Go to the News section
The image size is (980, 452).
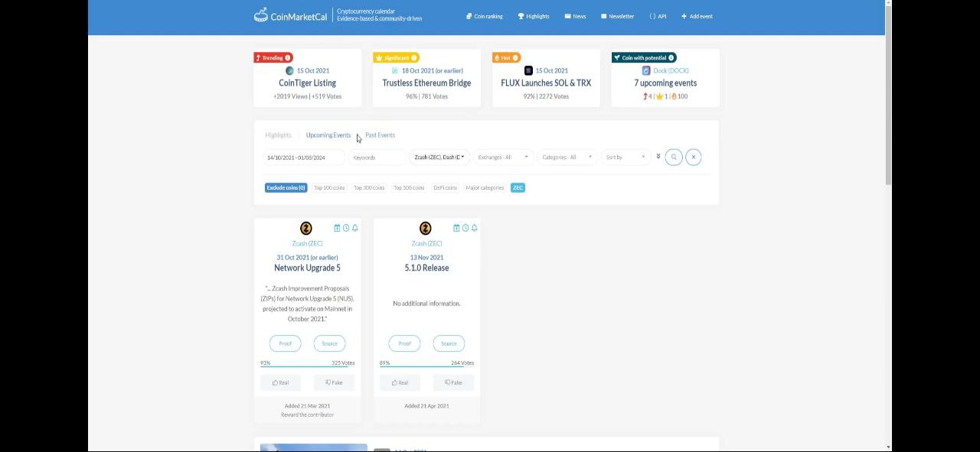575,16
